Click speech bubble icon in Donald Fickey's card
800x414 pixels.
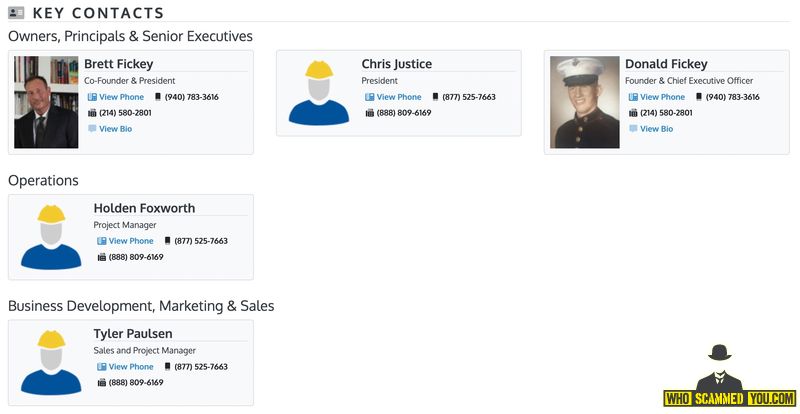pos(633,129)
